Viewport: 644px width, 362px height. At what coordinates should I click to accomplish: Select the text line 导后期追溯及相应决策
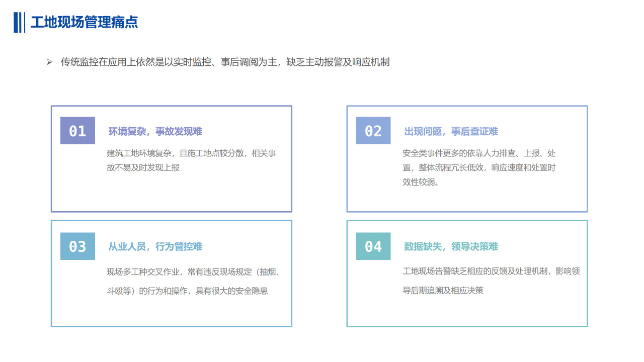point(443,290)
